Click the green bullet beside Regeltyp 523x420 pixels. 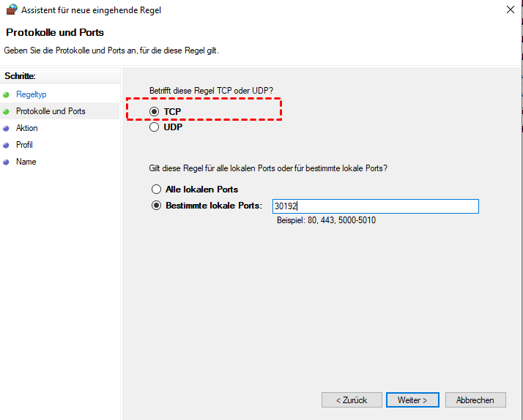(x=7, y=95)
